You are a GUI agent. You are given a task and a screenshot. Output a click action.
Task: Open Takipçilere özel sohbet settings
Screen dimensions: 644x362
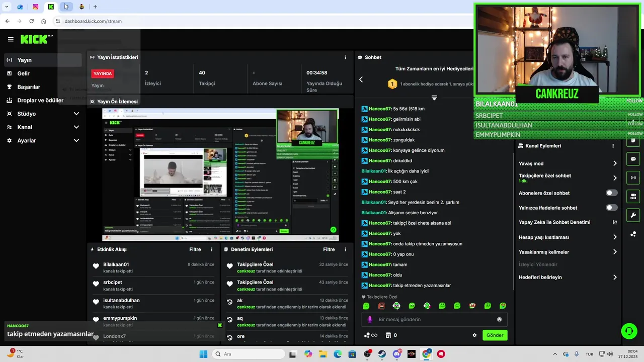(x=568, y=178)
